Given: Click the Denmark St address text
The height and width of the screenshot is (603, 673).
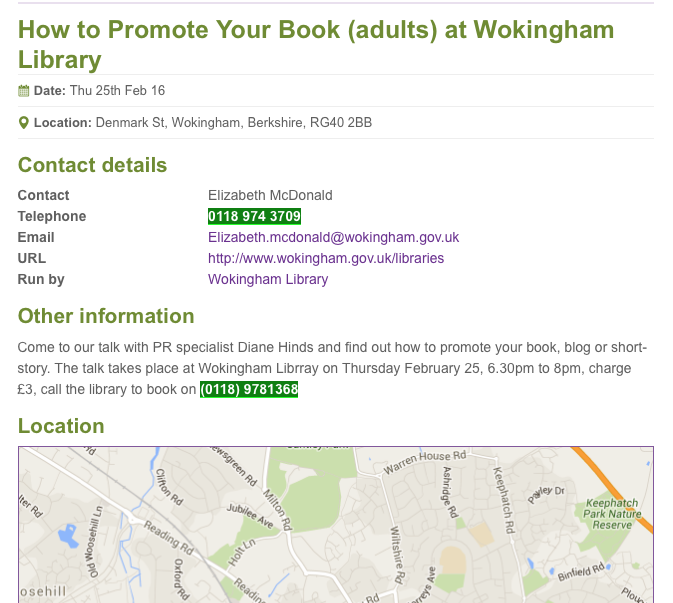Looking at the screenshot, I should click(233, 123).
